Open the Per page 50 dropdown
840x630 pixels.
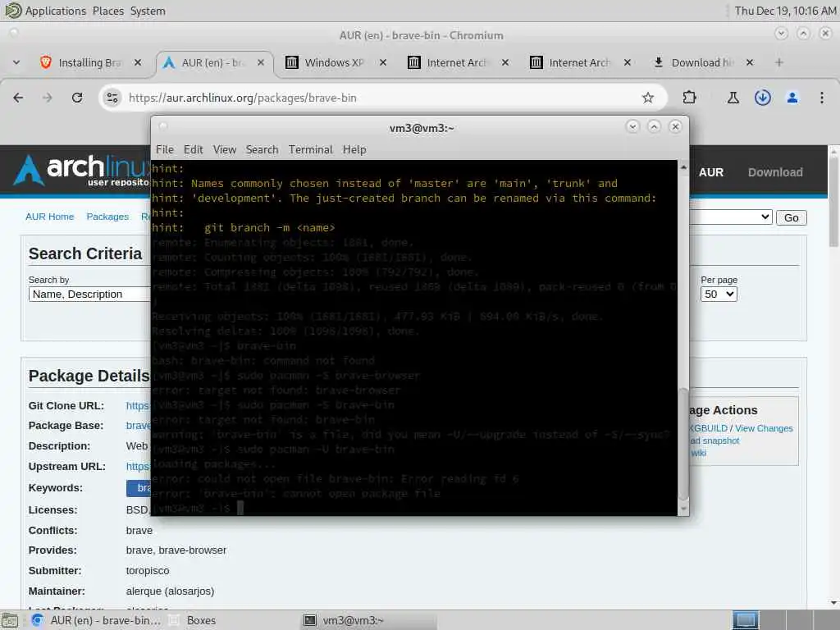pyautogui.click(x=719, y=294)
